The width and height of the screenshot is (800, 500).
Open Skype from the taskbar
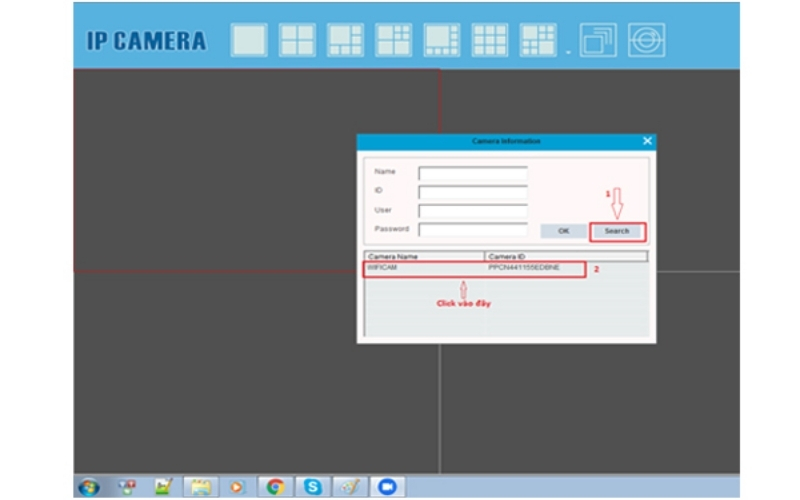click(314, 487)
